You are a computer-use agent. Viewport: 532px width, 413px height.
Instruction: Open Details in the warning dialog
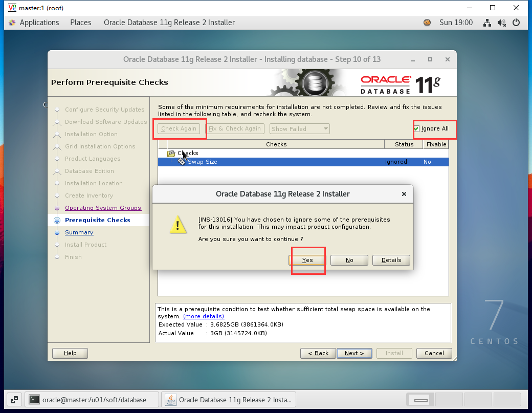pos(391,260)
